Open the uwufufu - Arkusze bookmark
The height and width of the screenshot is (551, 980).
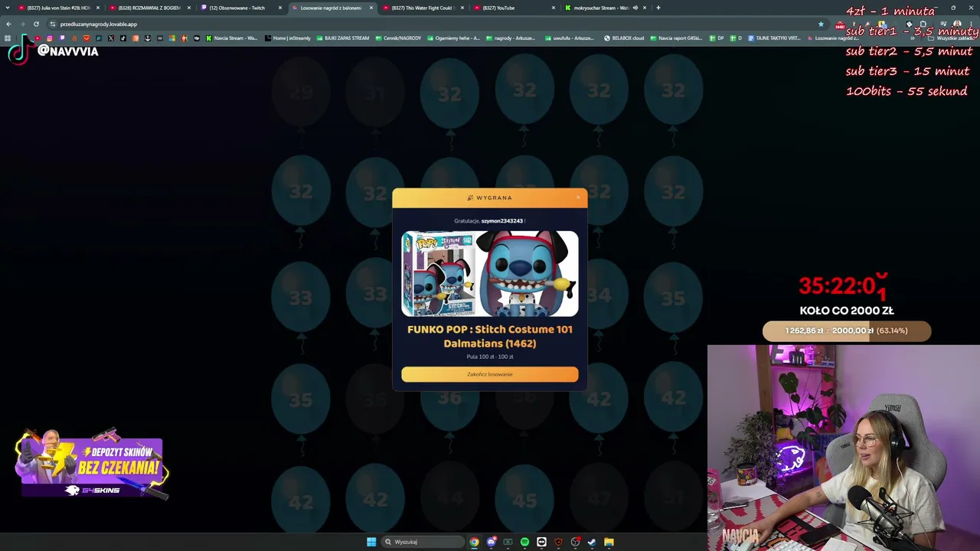point(569,38)
